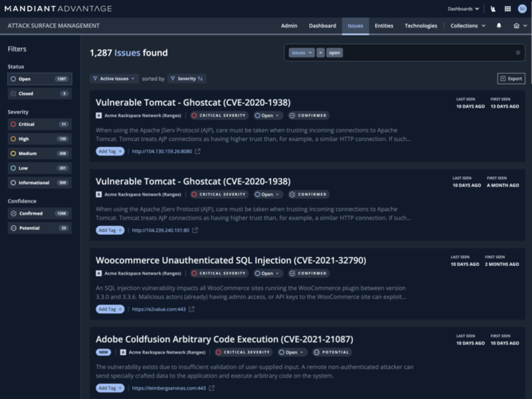Open link http://104.239.240.101:80

click(160, 230)
